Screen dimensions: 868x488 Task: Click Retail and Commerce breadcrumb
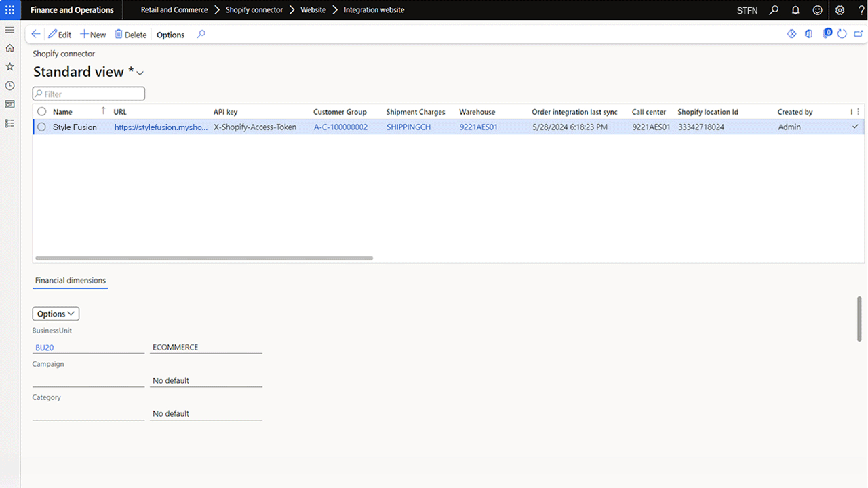coord(174,10)
